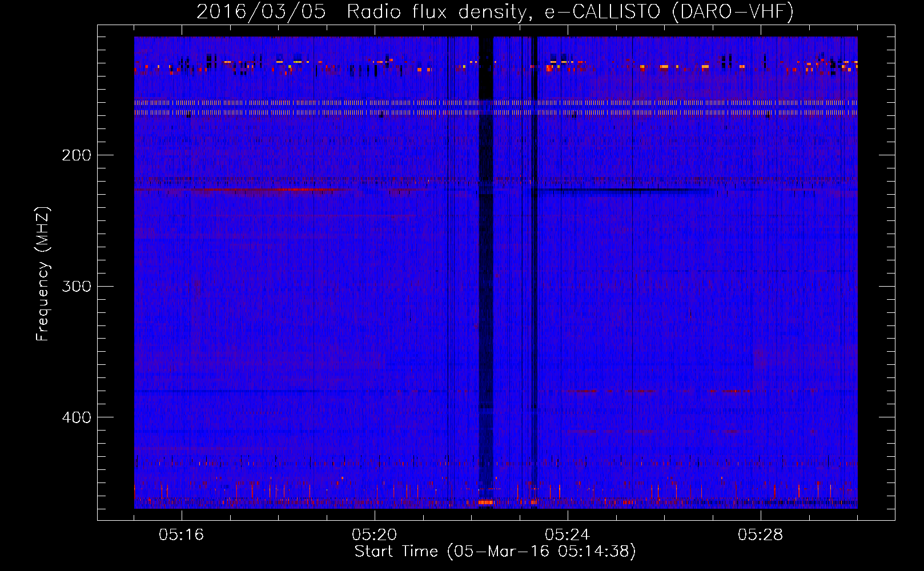Click the 05:24 time tick label
924x571 pixels.
point(568,535)
